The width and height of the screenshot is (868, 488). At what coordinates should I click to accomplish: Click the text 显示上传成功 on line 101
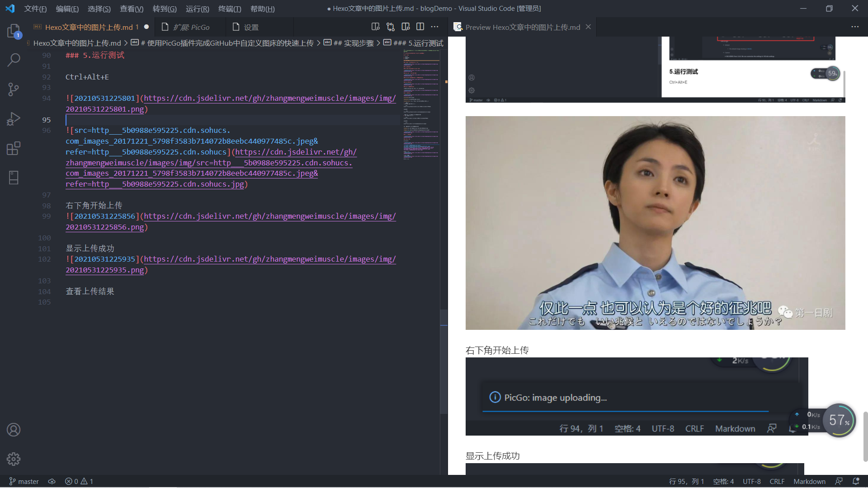90,249
